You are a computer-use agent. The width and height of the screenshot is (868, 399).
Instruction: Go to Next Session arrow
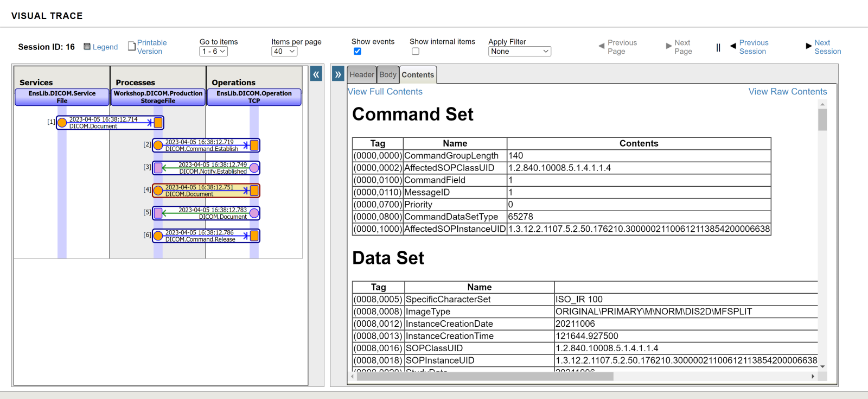pos(808,46)
